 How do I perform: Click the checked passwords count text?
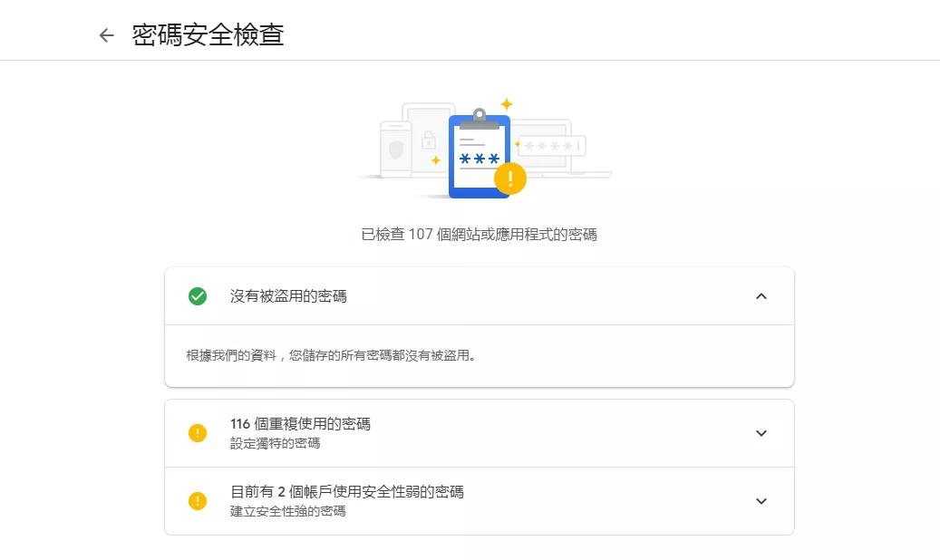(x=479, y=234)
